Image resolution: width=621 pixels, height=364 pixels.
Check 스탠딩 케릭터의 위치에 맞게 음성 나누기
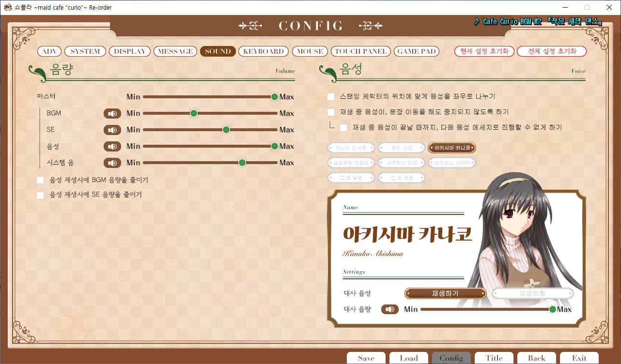tap(331, 97)
